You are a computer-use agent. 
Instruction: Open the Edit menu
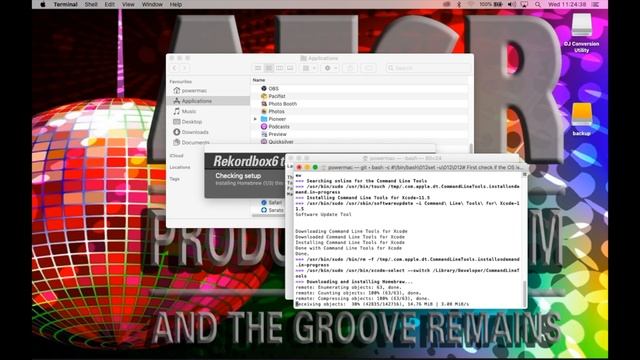point(109,4)
